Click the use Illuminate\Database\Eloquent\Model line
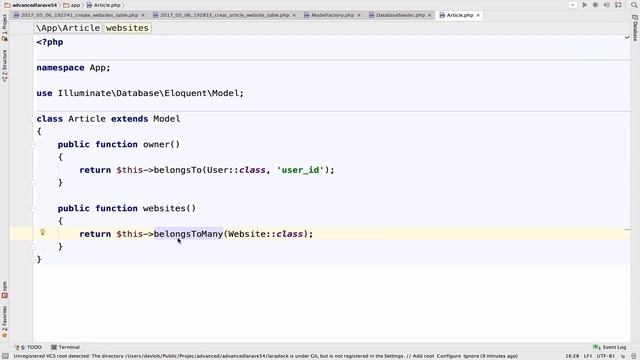Screen dimensions: 640x360 tap(140, 93)
